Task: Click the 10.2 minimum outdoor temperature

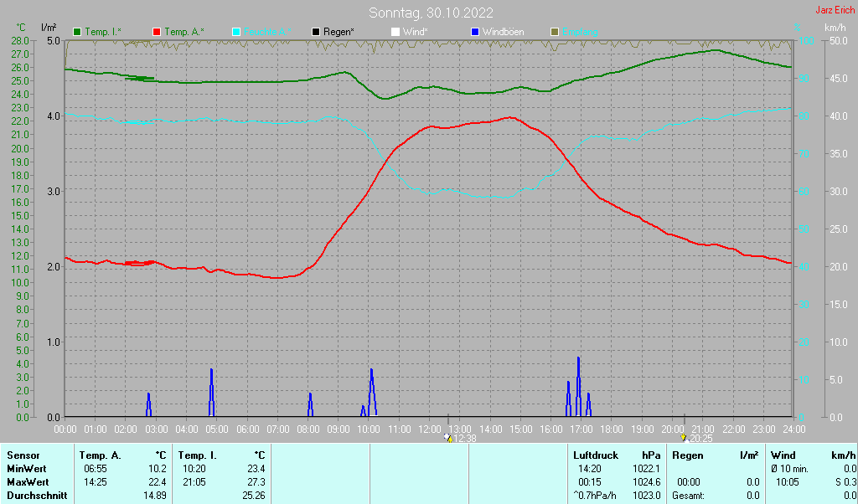Action: (157, 469)
